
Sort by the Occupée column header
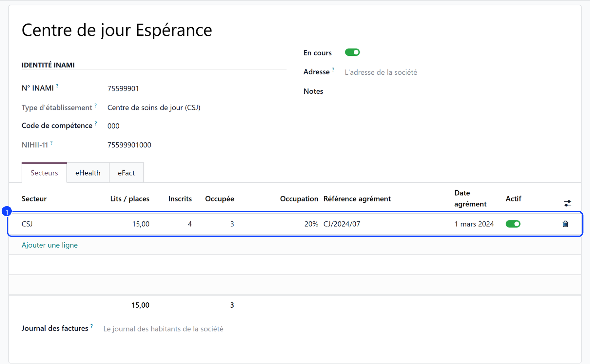coord(220,199)
